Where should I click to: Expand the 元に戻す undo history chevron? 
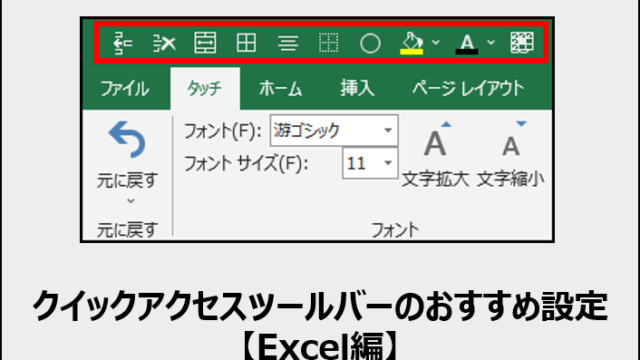click(x=131, y=201)
